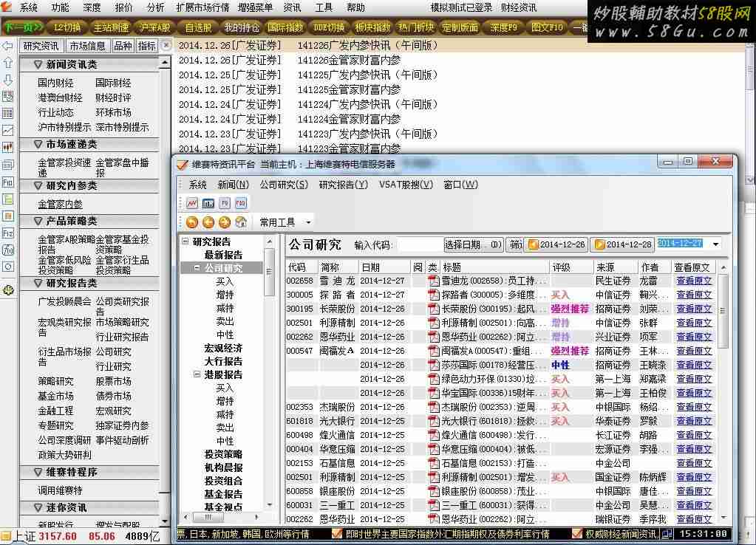Switch to the 市场信息 tab
This screenshot has height=545, width=756.
pyautogui.click(x=87, y=47)
